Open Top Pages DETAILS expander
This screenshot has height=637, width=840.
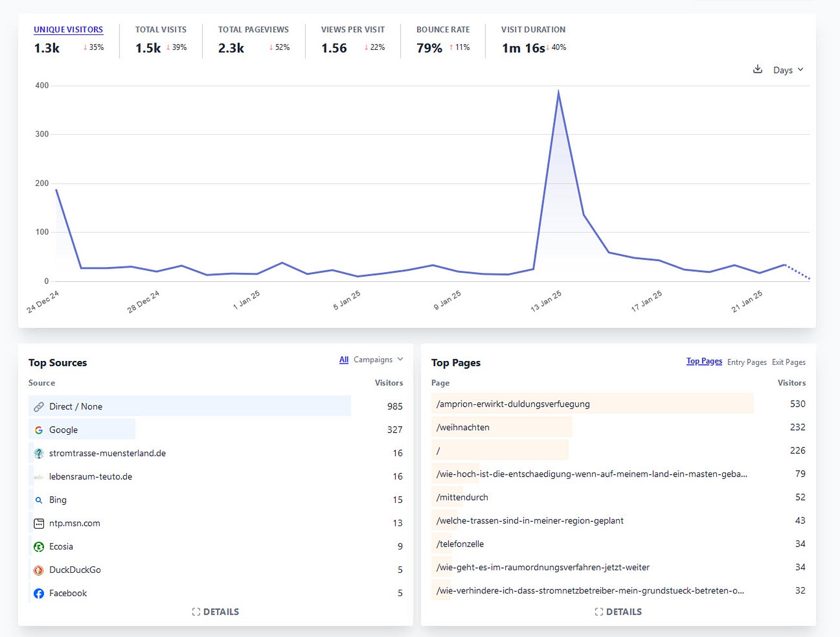coord(618,612)
